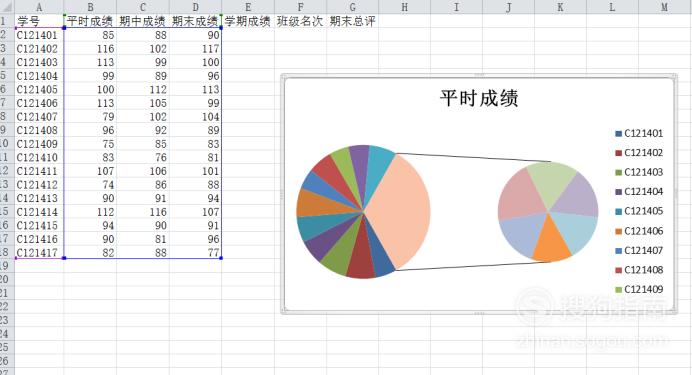Select column E header

pyautogui.click(x=248, y=7)
